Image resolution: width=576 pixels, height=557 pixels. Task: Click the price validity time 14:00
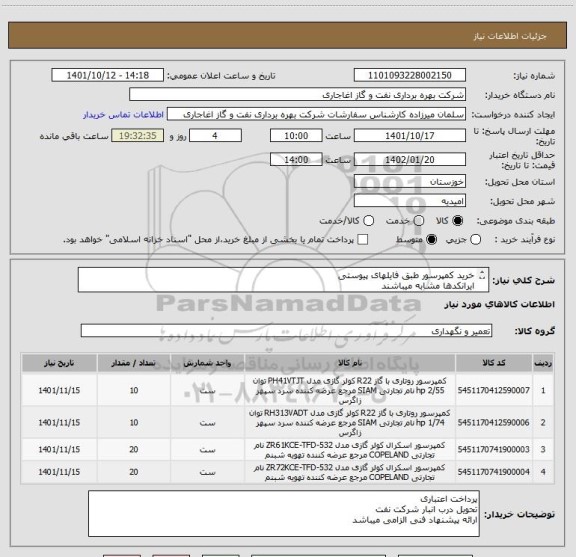point(296,160)
